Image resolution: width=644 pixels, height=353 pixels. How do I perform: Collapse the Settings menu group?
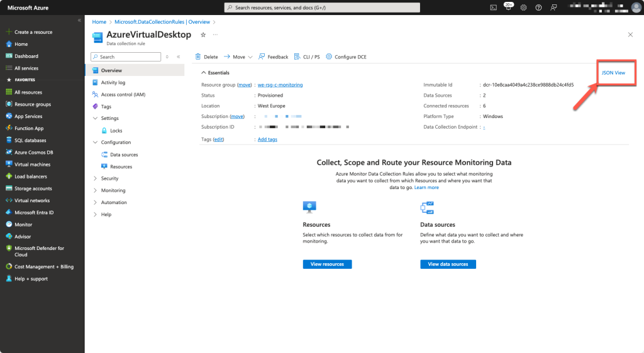point(96,118)
